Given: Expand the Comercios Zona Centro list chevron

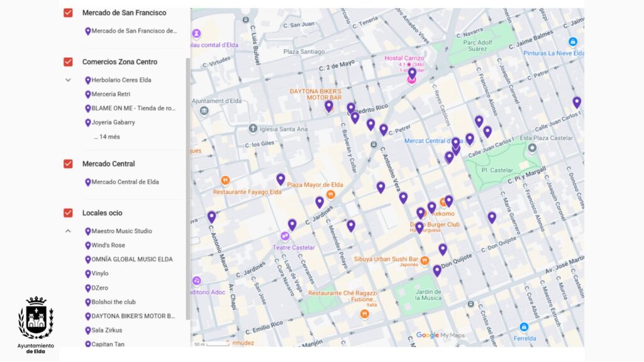Looking at the screenshot, I should (x=68, y=80).
